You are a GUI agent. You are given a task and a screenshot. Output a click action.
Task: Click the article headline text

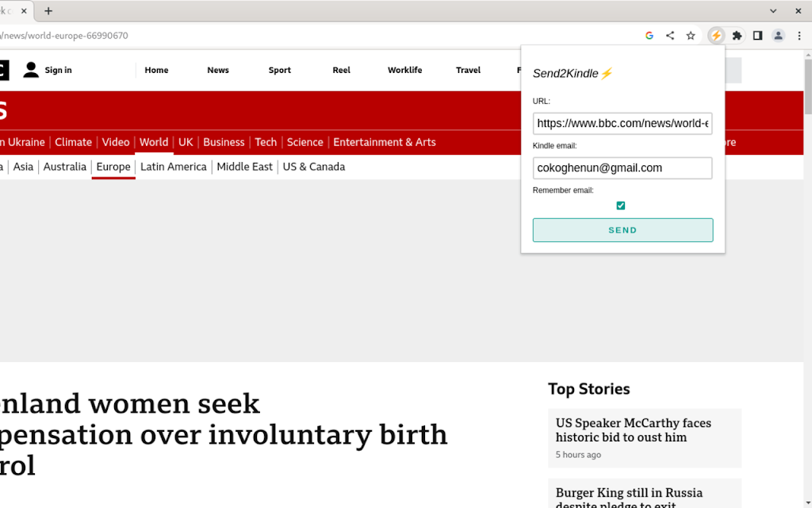tap(224, 434)
